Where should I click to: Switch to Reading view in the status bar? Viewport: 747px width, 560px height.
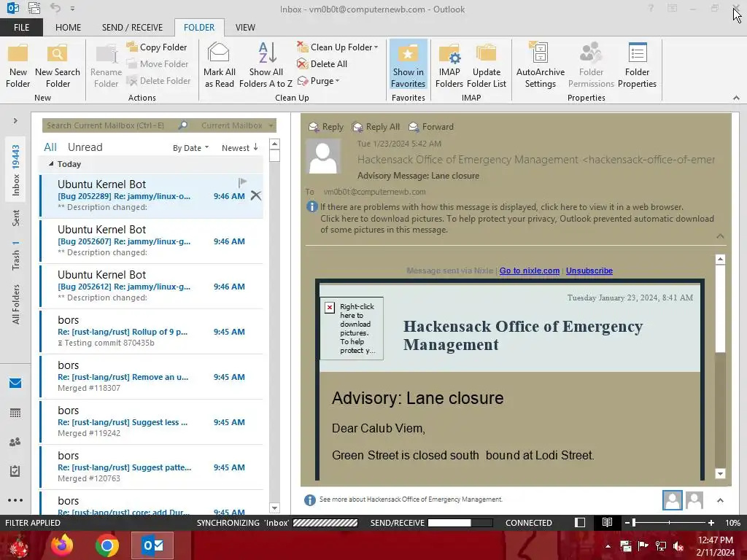click(607, 523)
